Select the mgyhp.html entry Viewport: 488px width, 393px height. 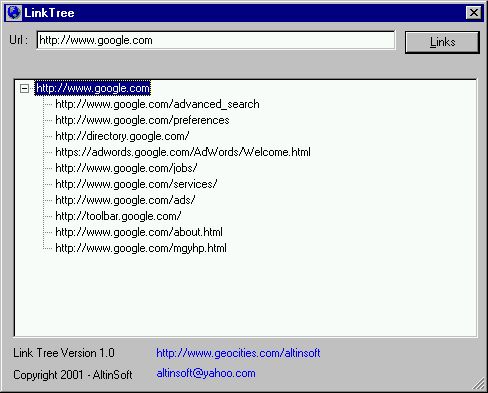tap(141, 248)
